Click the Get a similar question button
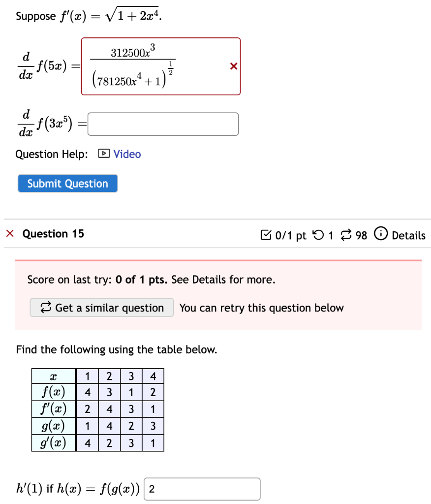 click(x=101, y=308)
